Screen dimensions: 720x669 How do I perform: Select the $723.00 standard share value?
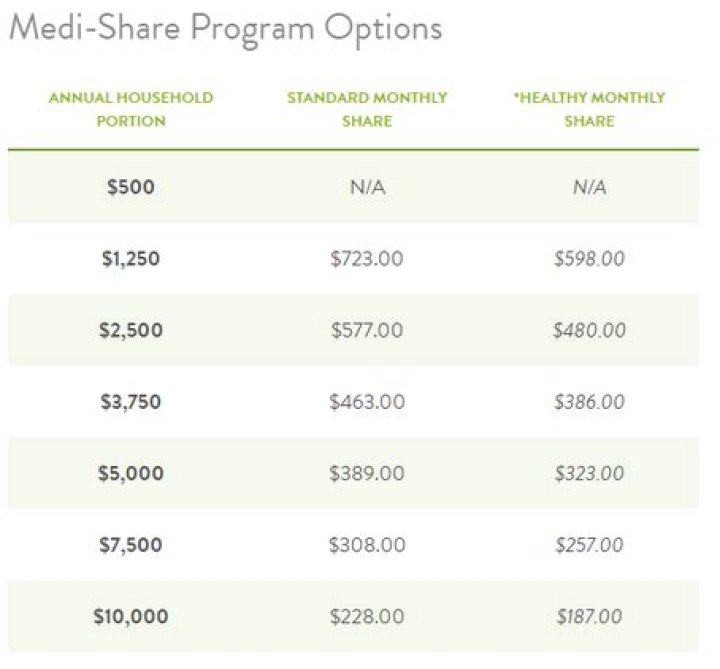point(367,259)
